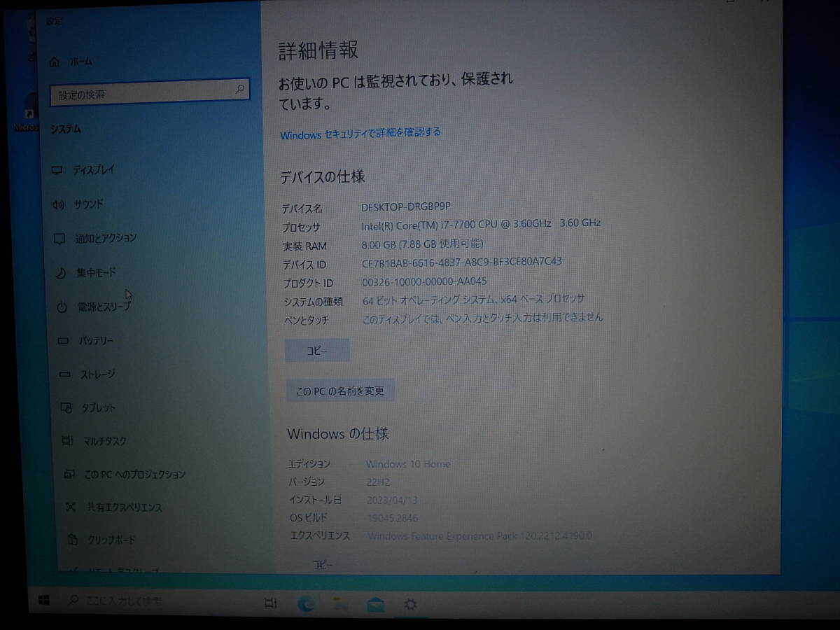Click the processor i7-7700 value
Screen dimensions: 840x630
click(x=481, y=224)
